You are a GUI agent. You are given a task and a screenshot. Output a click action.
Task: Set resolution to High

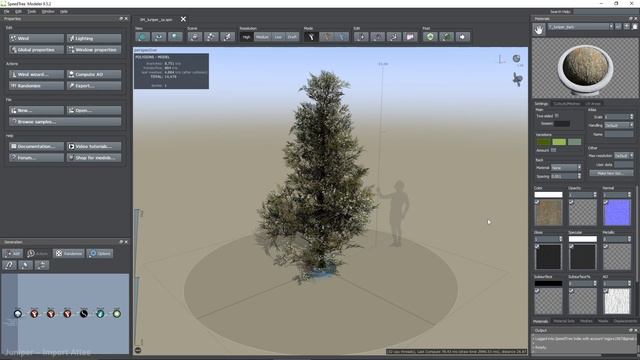(246, 37)
